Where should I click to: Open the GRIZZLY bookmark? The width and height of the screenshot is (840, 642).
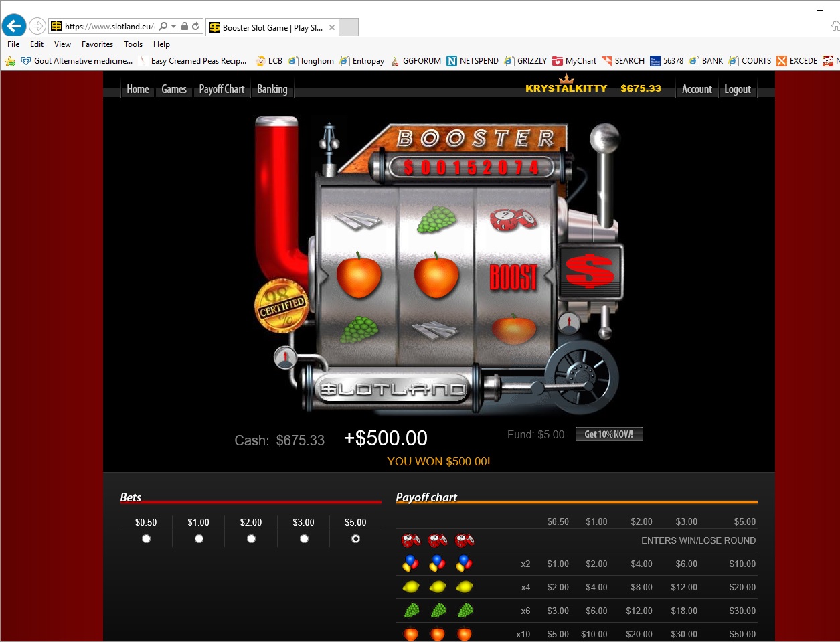click(x=525, y=61)
